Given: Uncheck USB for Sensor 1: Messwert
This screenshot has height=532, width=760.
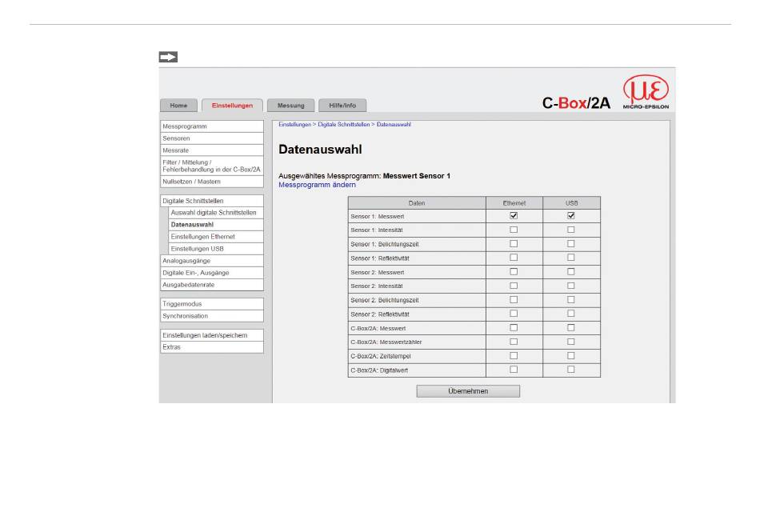Looking at the screenshot, I should 571,216.
